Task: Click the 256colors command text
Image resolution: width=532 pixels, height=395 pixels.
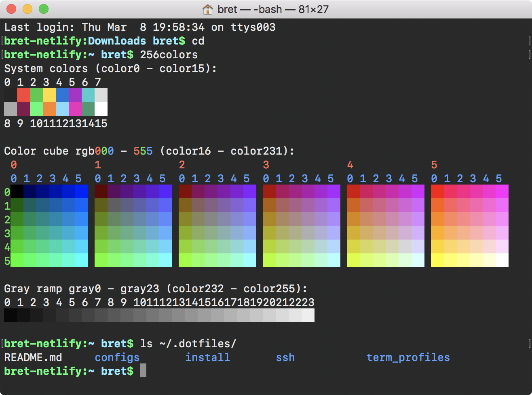Action: (168, 55)
